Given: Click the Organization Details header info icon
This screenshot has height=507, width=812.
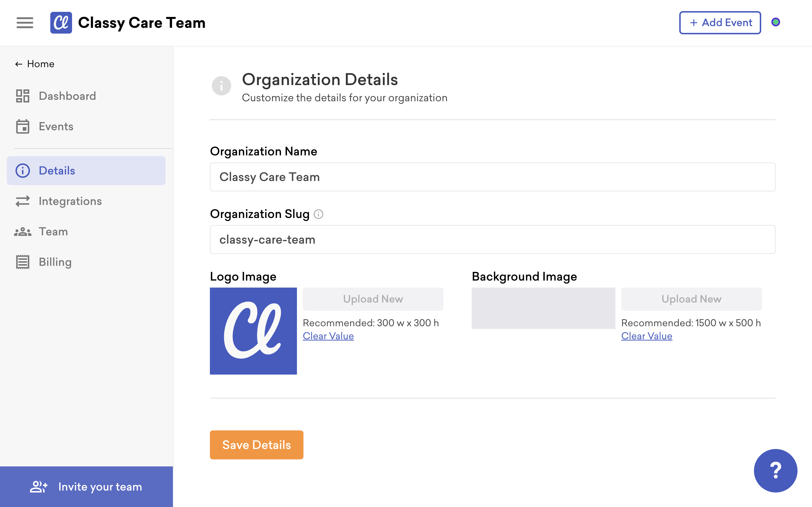Looking at the screenshot, I should (x=221, y=86).
